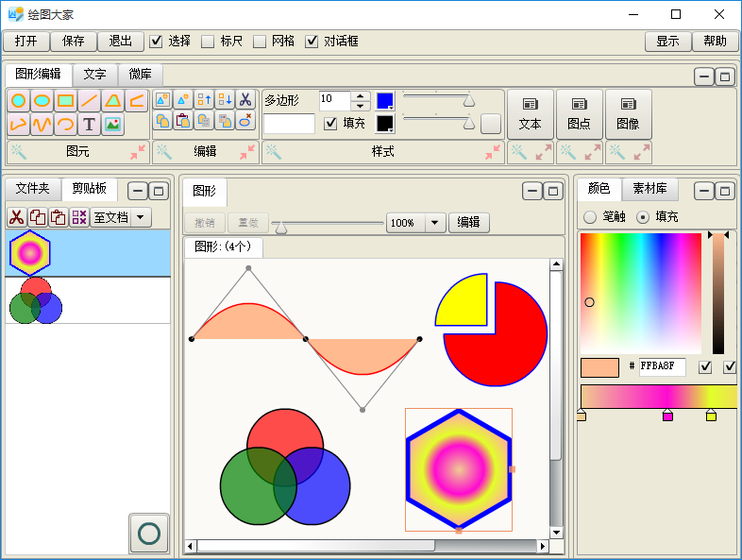The image size is (742, 560).
Task: Click the 帮助 help button
Action: [x=715, y=42]
